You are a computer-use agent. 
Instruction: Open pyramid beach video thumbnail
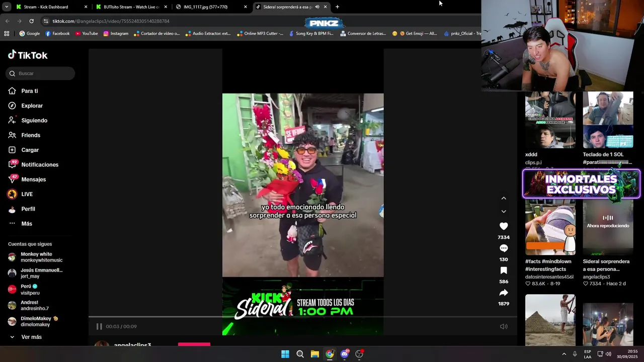(x=550, y=320)
